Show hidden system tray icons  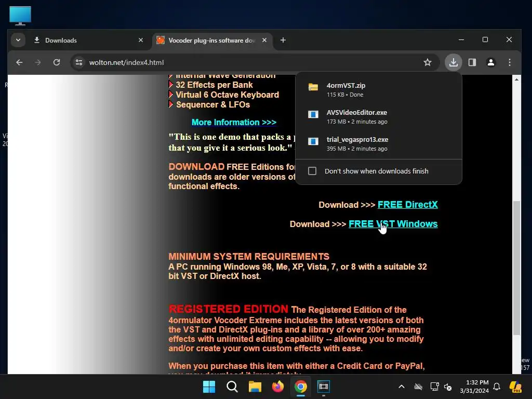tap(402, 387)
